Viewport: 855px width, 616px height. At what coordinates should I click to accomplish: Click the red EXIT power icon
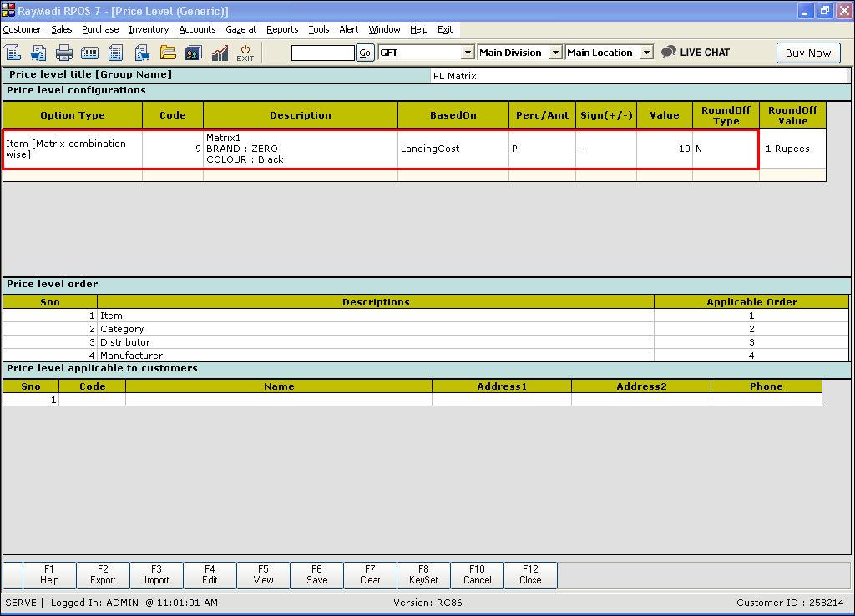(x=245, y=53)
